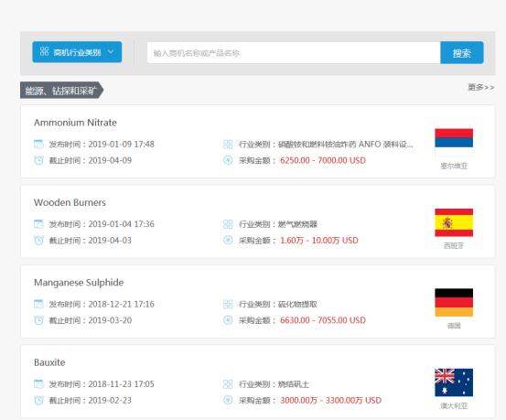506x420 pixels.
Task: Click purchase amount icon in Ammonium Nitrate row
Action: pyautogui.click(x=228, y=160)
